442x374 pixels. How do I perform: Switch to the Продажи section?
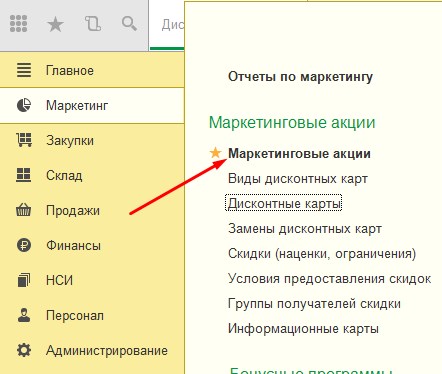tap(92, 210)
